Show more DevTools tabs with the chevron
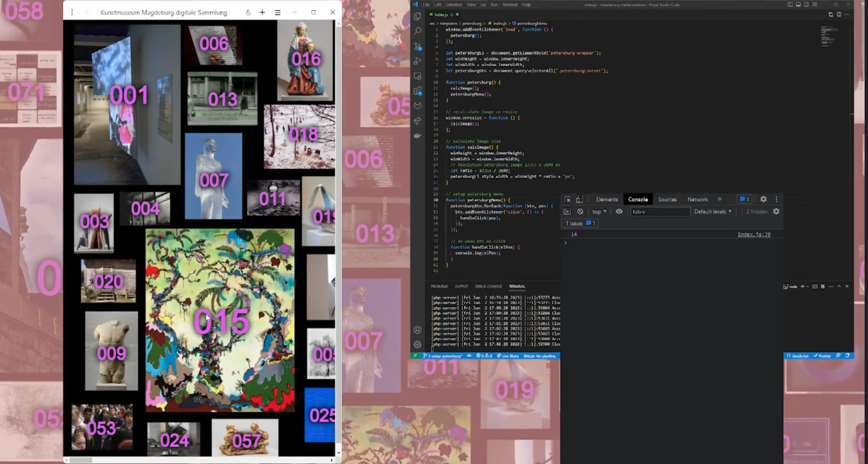 (719, 199)
